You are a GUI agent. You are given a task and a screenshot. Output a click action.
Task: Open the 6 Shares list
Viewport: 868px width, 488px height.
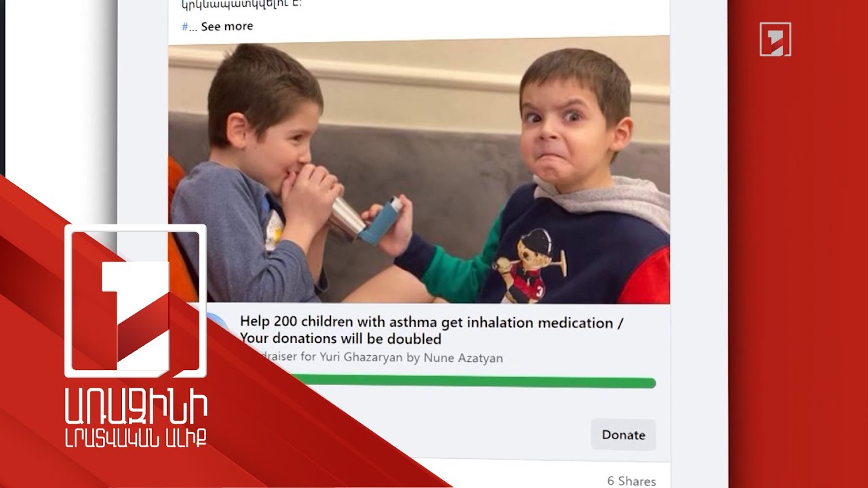point(631,481)
